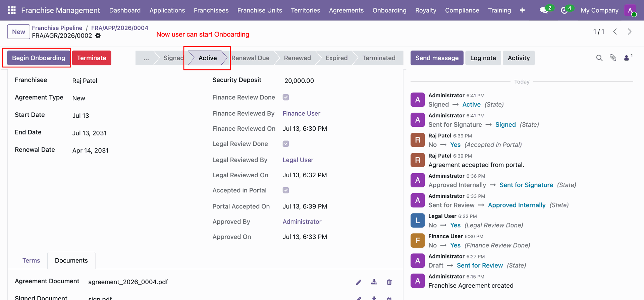Screen dimensions: 644x300
Task: Select the Renewed status stage
Action: point(297,58)
